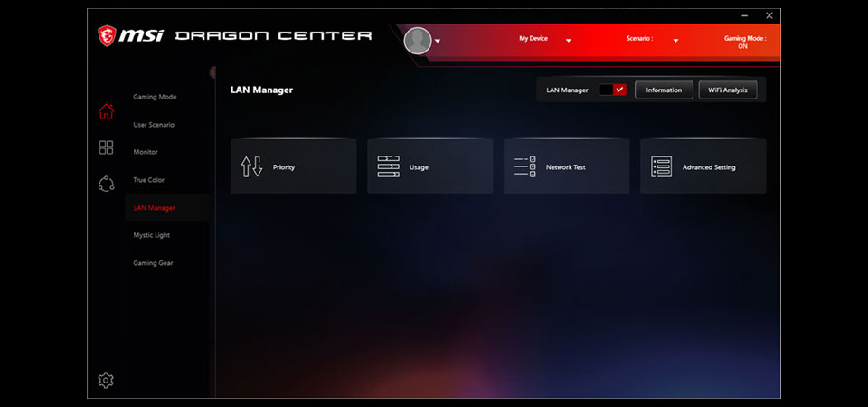The width and height of the screenshot is (868, 407).
Task: Click the Information button
Action: coord(664,90)
